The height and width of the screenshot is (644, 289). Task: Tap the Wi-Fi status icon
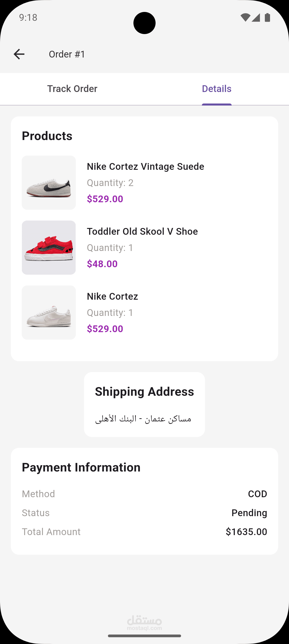(245, 18)
